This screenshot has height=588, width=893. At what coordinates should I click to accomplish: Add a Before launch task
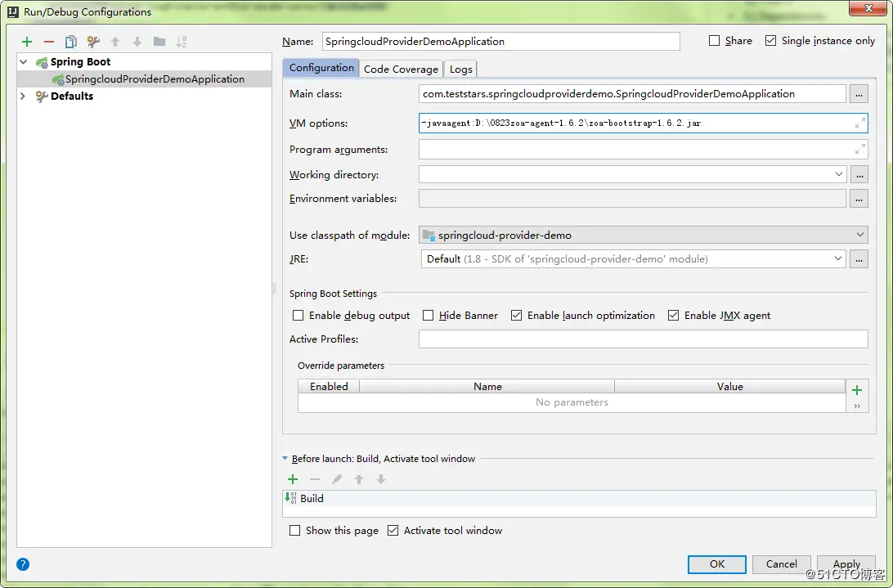293,479
